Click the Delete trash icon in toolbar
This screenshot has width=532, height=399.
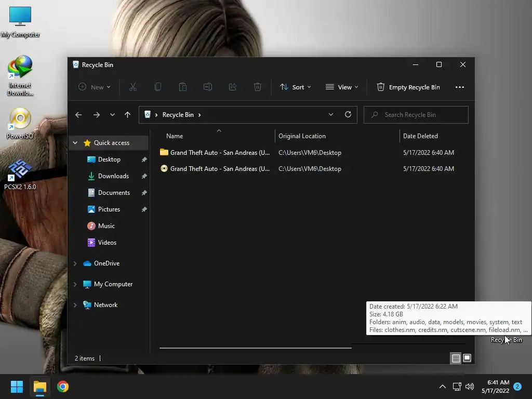coord(258,87)
